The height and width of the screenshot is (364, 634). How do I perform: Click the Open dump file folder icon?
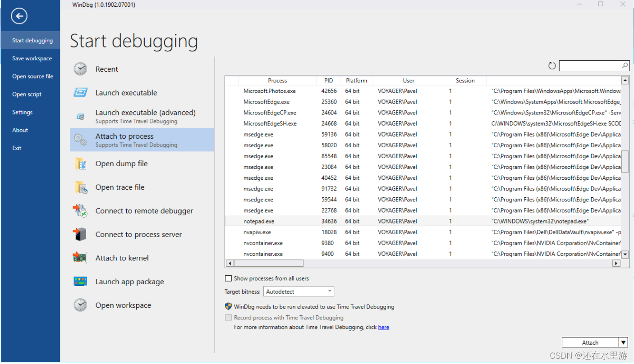point(81,164)
